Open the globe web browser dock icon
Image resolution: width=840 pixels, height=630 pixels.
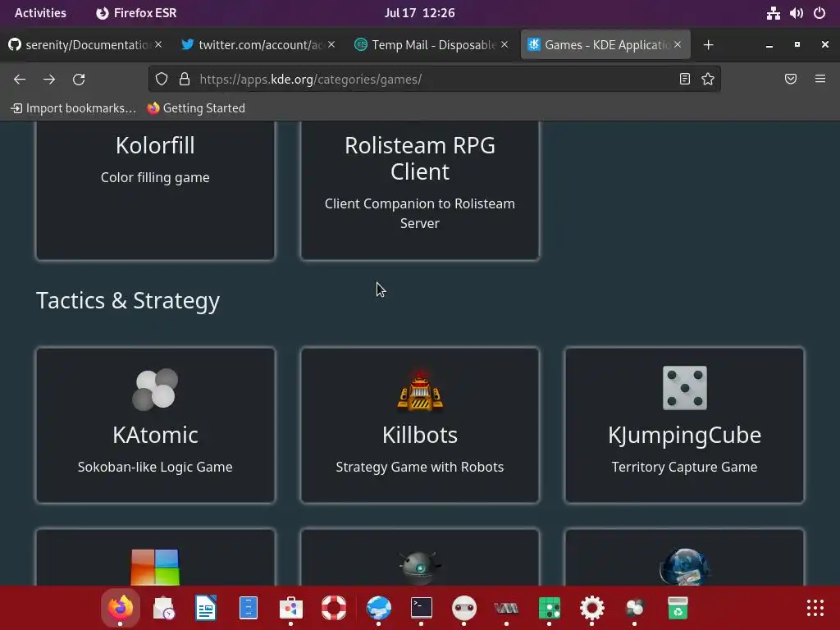[x=379, y=608]
